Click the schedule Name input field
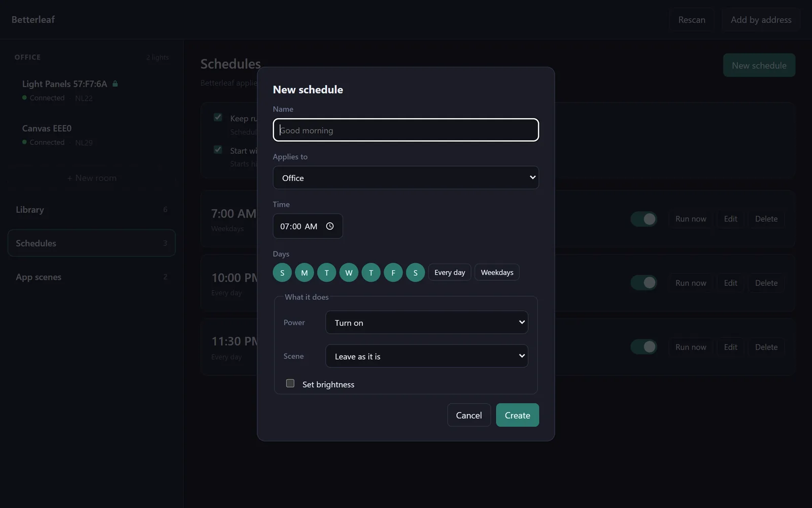Screen dimensions: 812x508 point(405,130)
